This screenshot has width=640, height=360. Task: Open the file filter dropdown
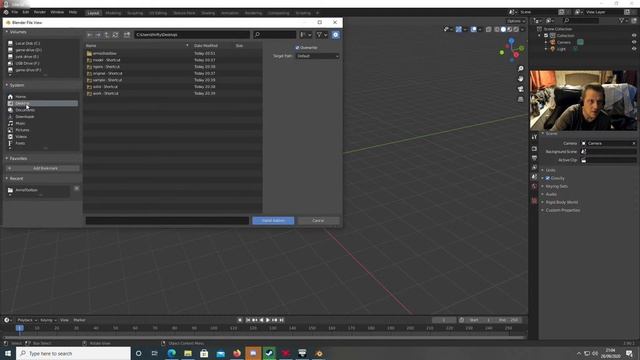322,35
